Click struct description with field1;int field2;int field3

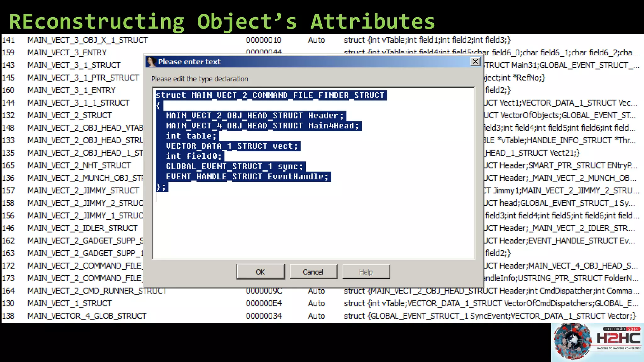coord(427,40)
